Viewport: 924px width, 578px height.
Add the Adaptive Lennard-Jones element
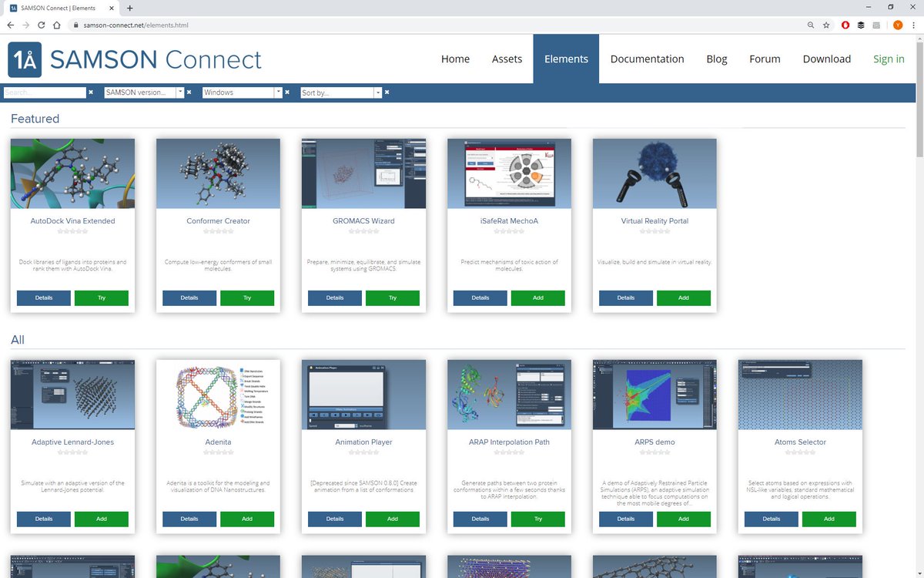tap(102, 519)
